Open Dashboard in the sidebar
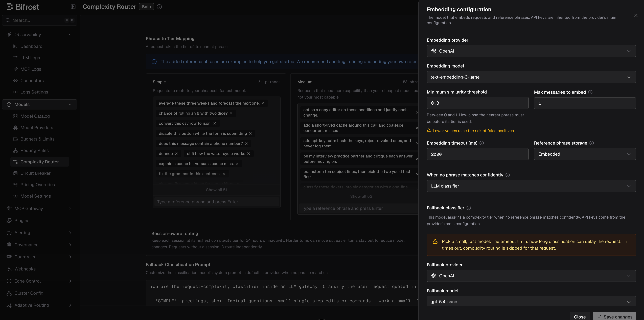644x320 pixels. coord(40,46)
